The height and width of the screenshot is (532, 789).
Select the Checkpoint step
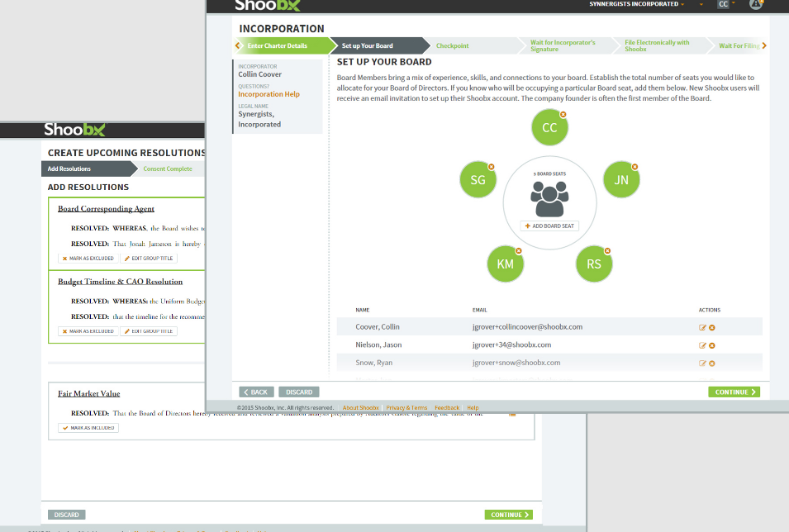[452, 45]
